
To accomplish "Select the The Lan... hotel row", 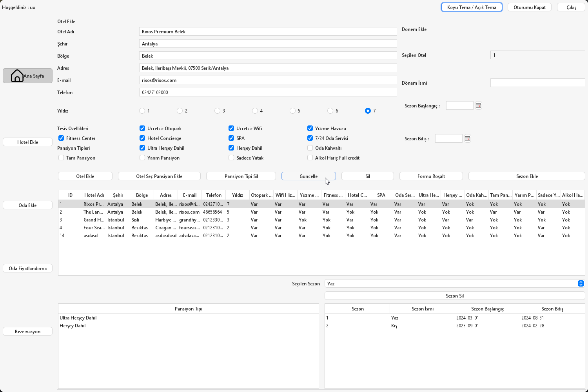I will pos(321,212).
